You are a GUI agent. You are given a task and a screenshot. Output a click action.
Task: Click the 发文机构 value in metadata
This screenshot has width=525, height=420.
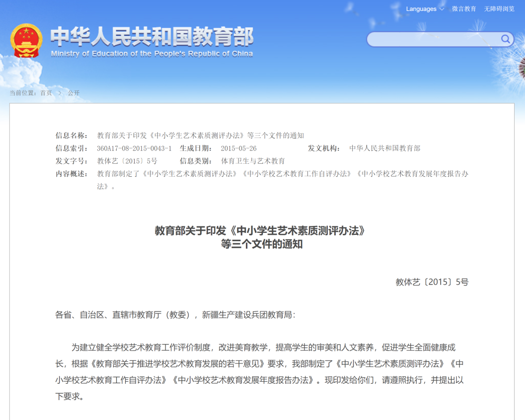pos(384,148)
